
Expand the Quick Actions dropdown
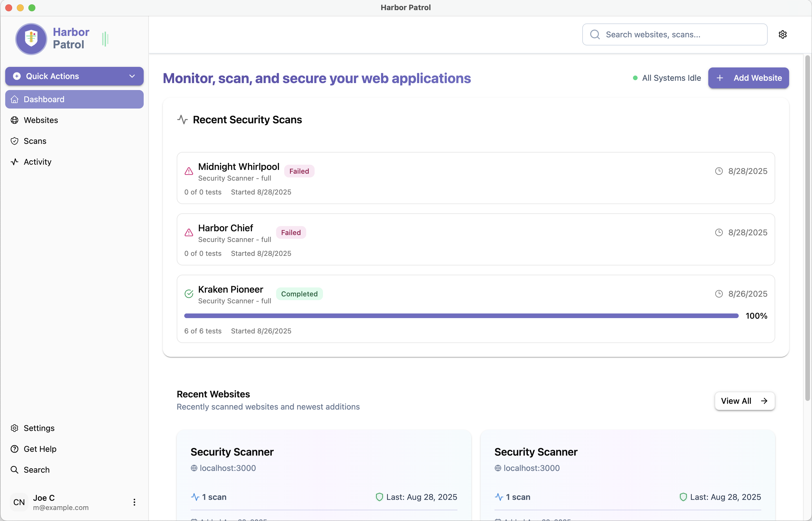74,76
